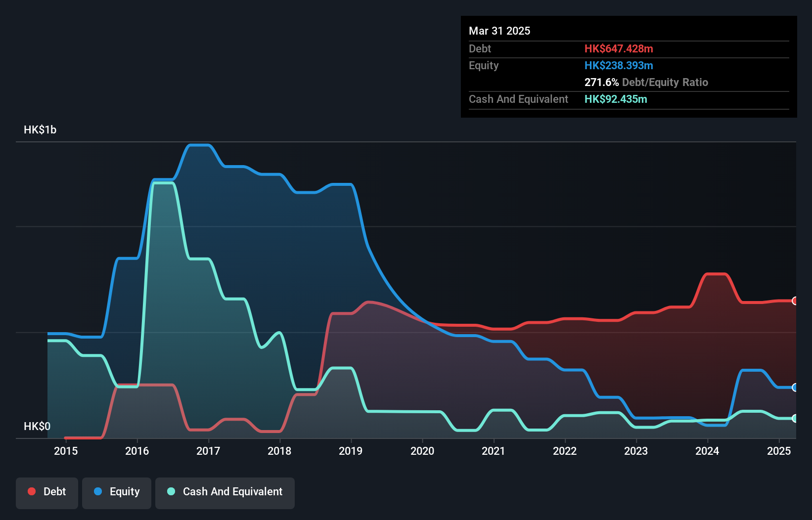Screen dimensions: 812x520
Task: Click the 2023 x-axis label
Action: tap(636, 451)
